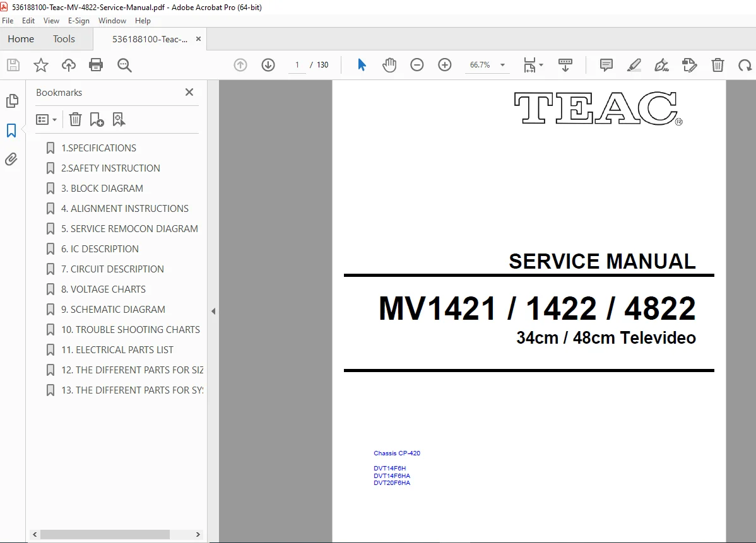Image resolution: width=756 pixels, height=543 pixels.
Task: Toggle the Bookmarks panel icon
Action: [11, 130]
